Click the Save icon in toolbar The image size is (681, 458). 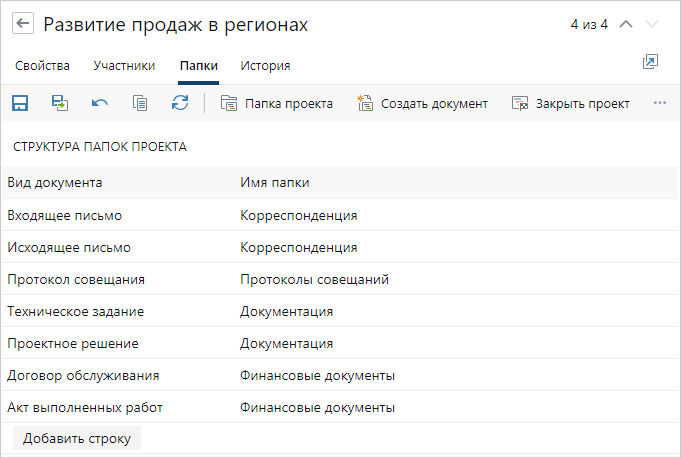point(19,103)
